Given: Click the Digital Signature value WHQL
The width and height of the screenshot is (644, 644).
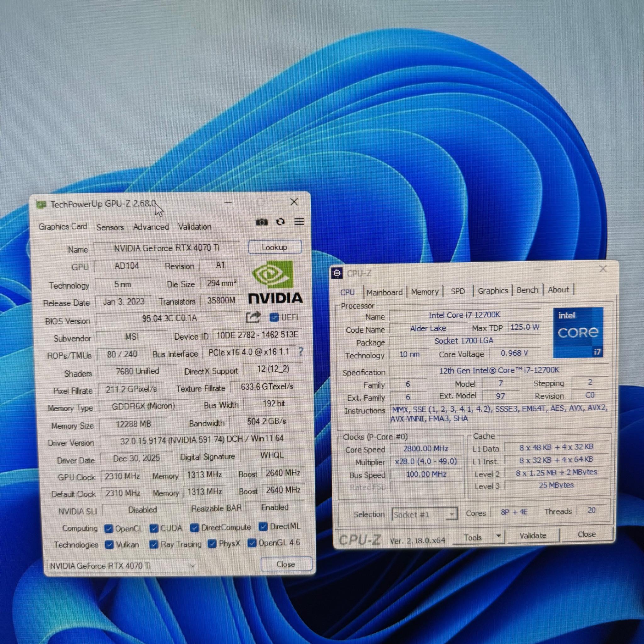Looking at the screenshot, I should tap(272, 455).
